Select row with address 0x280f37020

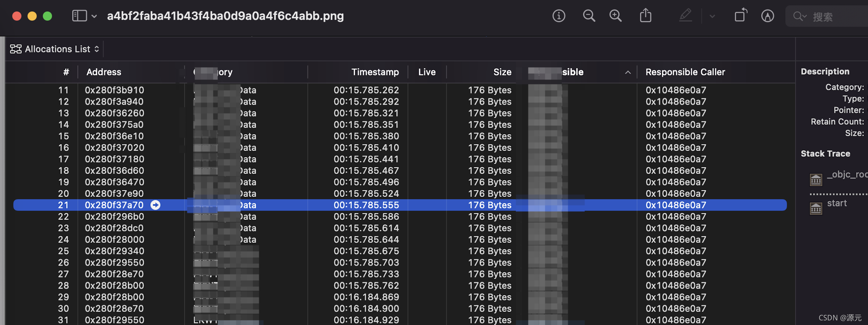pyautogui.click(x=400, y=148)
